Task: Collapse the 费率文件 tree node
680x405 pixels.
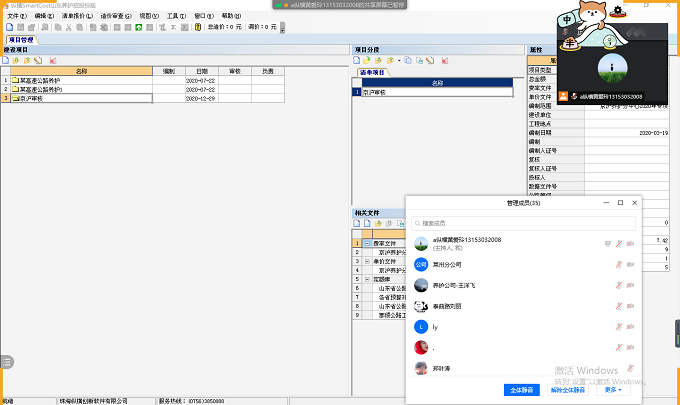Action: (x=366, y=243)
